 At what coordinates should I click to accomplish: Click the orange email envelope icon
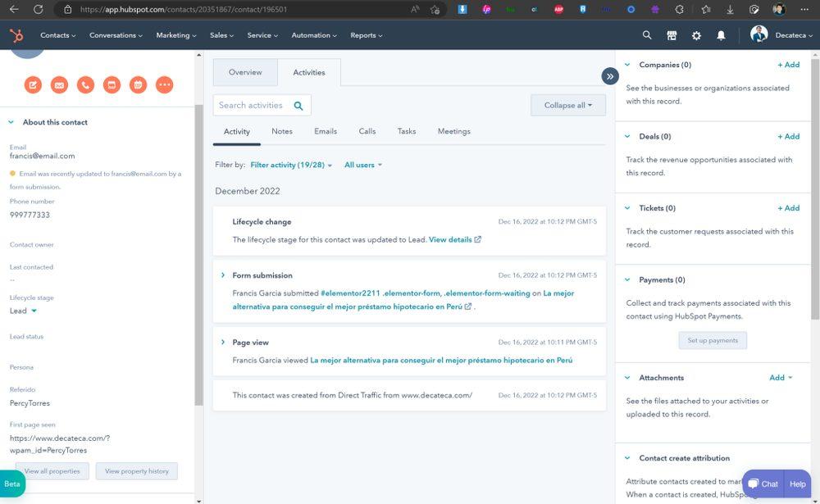click(59, 84)
